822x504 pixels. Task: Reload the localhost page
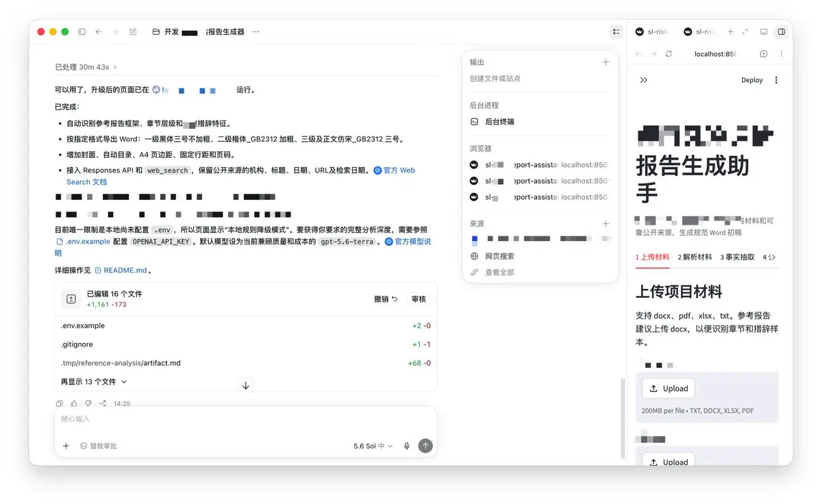click(669, 53)
